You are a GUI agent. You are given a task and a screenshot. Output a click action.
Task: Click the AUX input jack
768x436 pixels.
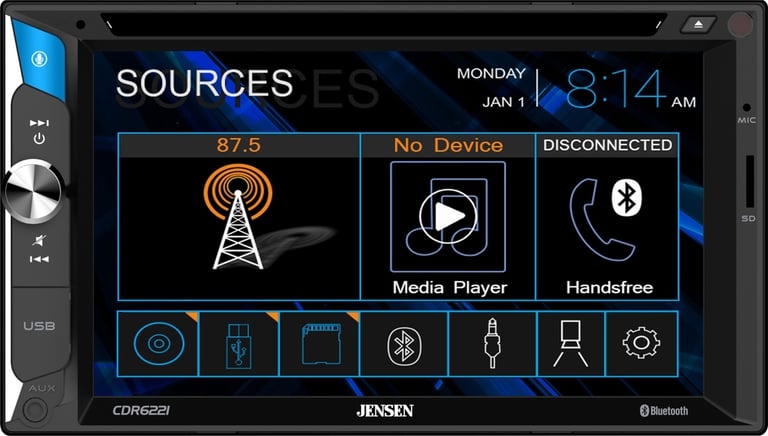point(35,410)
